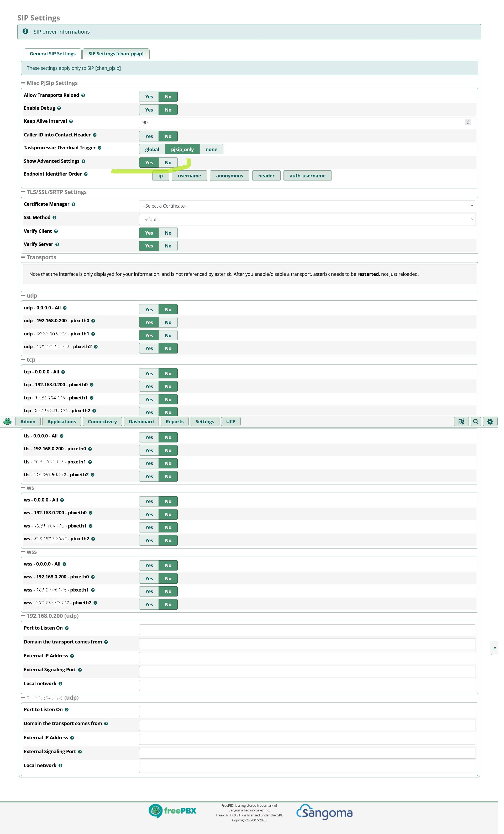
Task: Open the Certificate Manager dropdown
Action: coord(307,206)
